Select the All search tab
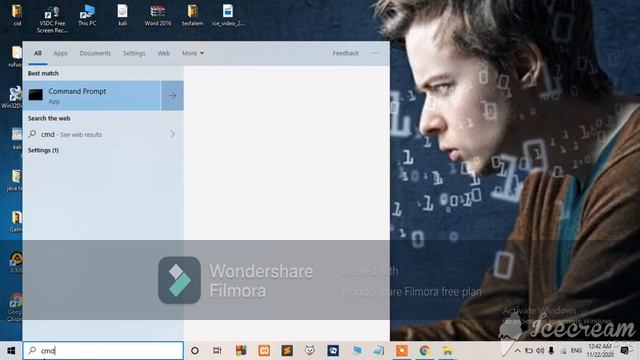This screenshot has width=640, height=360. pos(38,53)
